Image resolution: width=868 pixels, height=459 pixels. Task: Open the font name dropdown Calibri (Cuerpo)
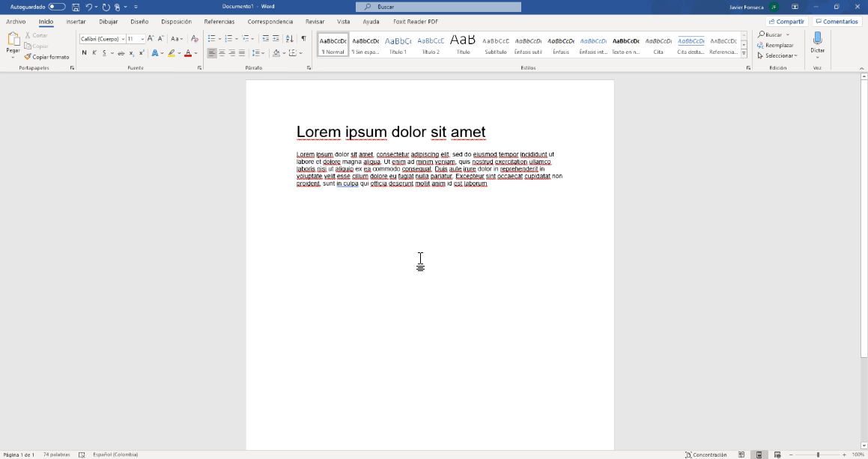click(123, 39)
